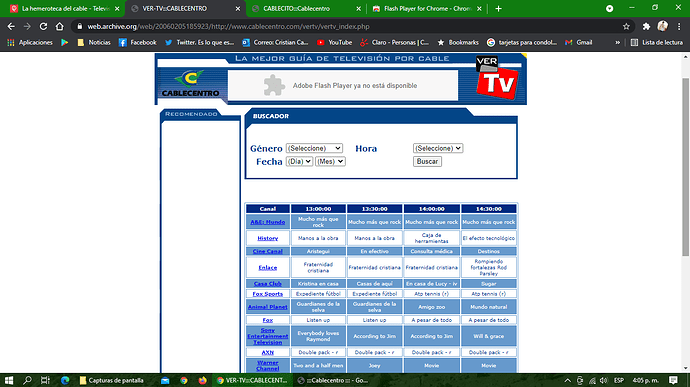Show hidden system tray icons
This screenshot has width=690, height=387.
(568, 380)
